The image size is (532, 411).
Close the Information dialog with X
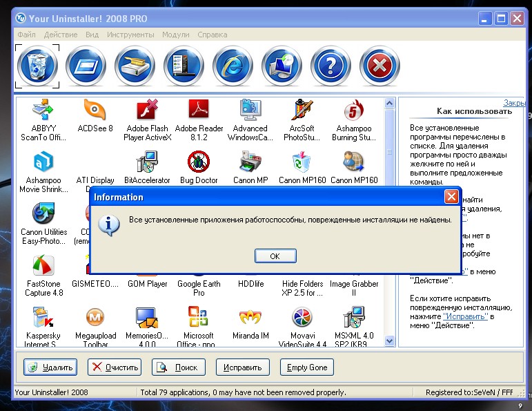[x=451, y=197]
